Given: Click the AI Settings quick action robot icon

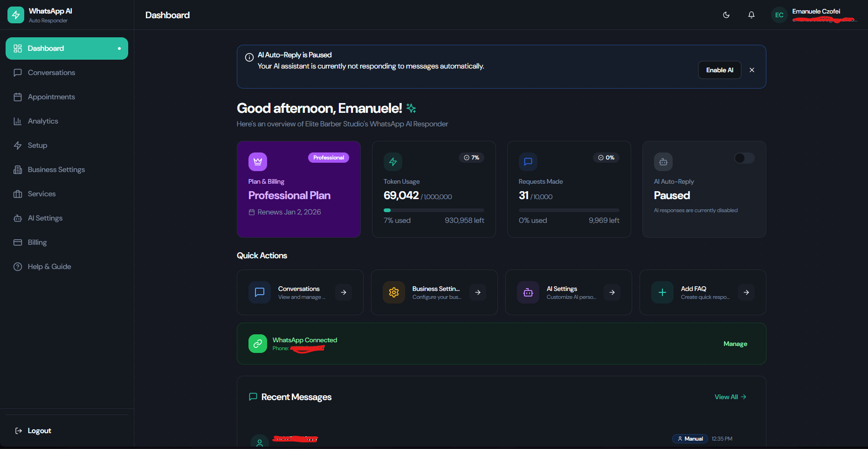Looking at the screenshot, I should (x=528, y=292).
